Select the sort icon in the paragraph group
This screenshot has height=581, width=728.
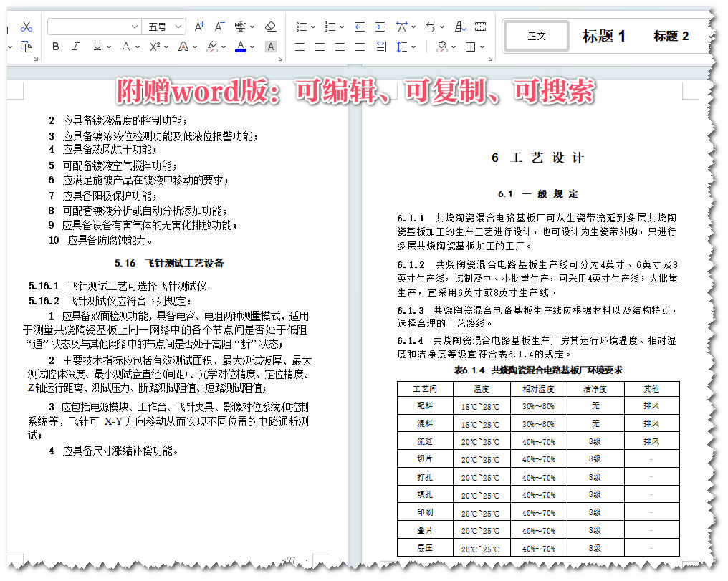pos(461,27)
